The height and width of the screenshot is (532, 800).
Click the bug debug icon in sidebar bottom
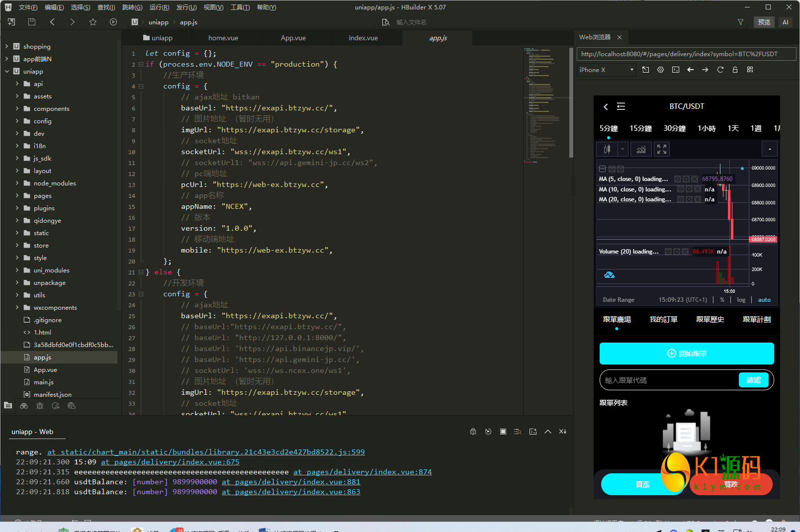click(40, 406)
